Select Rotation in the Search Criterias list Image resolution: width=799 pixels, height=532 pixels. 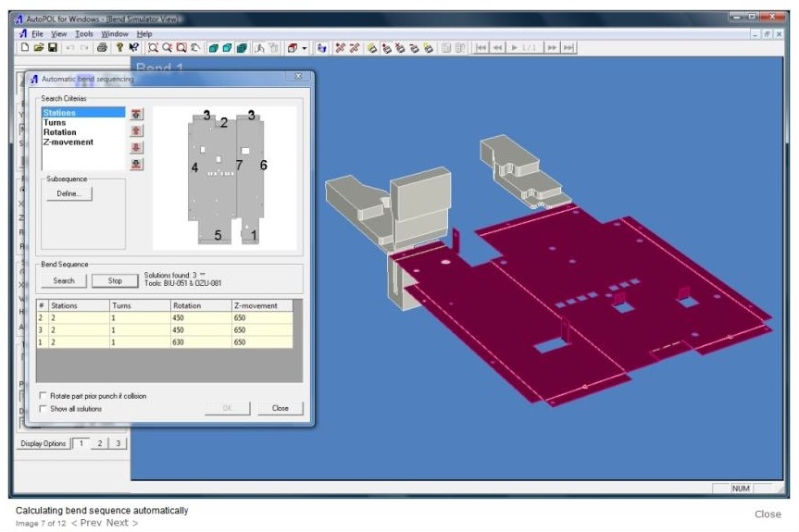click(x=60, y=132)
